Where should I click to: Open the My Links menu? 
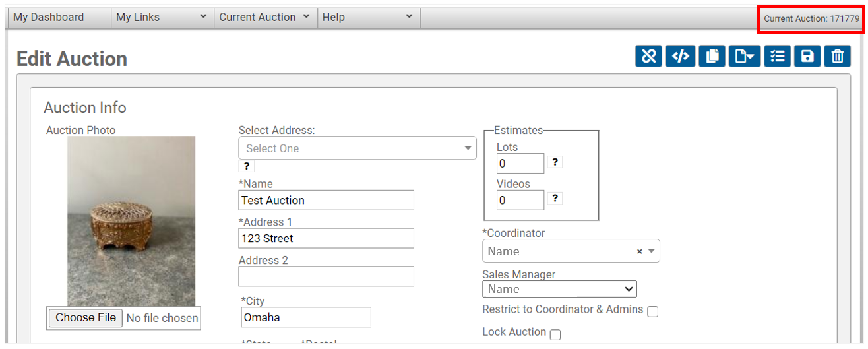(x=162, y=18)
